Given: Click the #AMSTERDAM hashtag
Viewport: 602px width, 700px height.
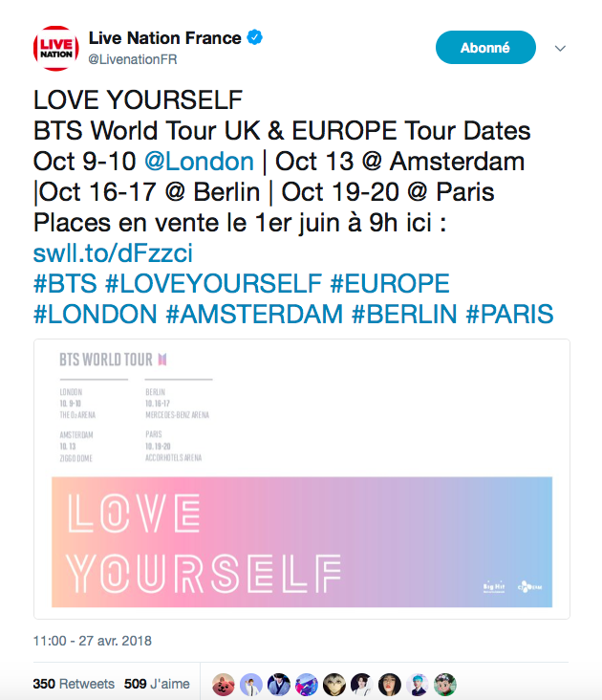Looking at the screenshot, I should pos(248,314).
